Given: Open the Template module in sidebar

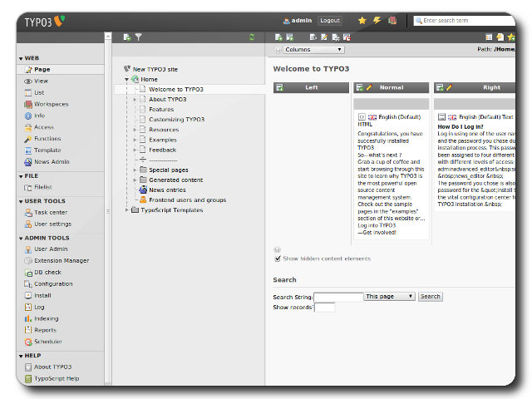Looking at the screenshot, I should (x=47, y=150).
